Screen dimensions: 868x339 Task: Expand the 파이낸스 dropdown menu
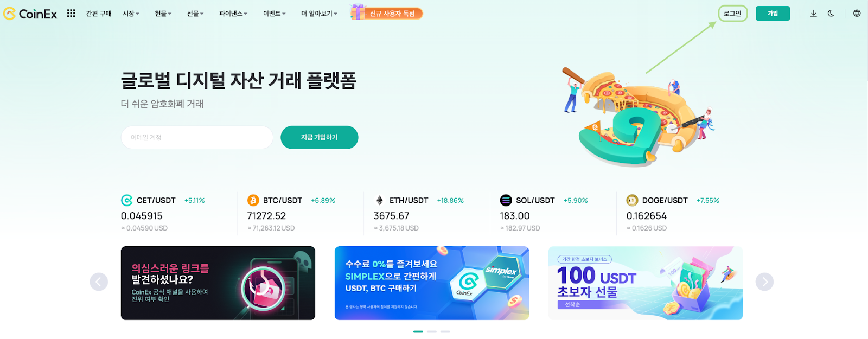point(233,14)
